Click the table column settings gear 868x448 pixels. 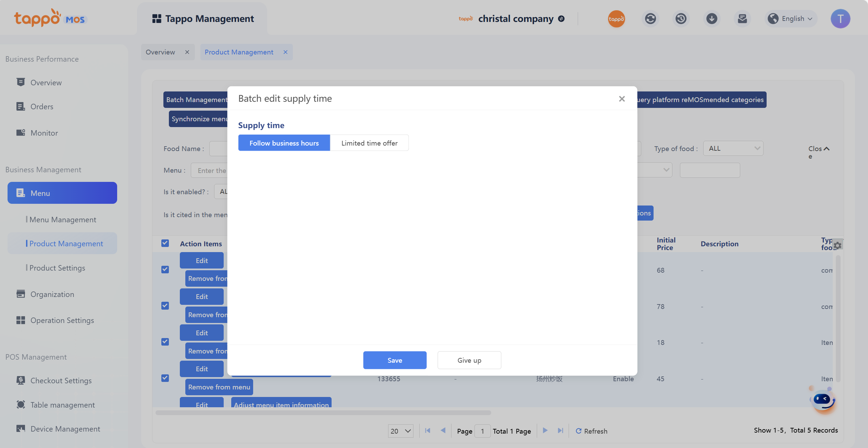(x=838, y=245)
